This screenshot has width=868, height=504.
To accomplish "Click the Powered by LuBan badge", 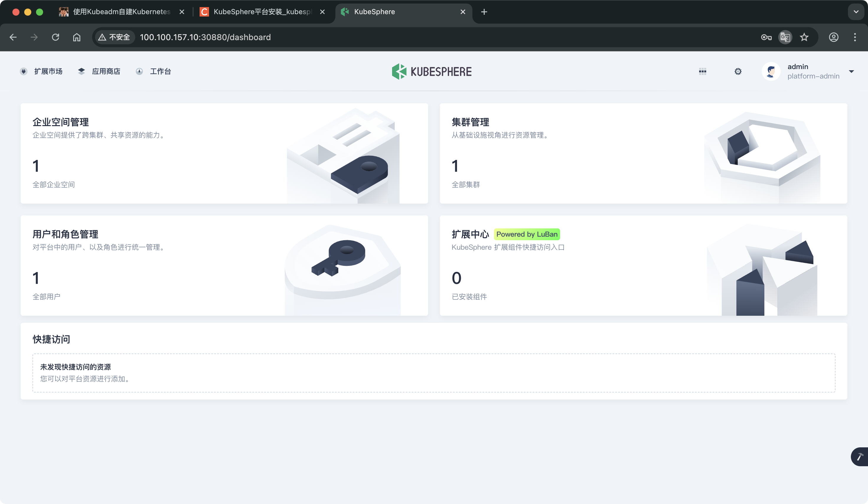I will tap(527, 234).
